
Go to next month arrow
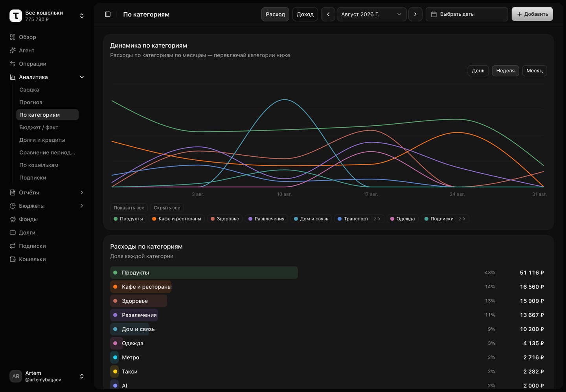[x=415, y=14]
